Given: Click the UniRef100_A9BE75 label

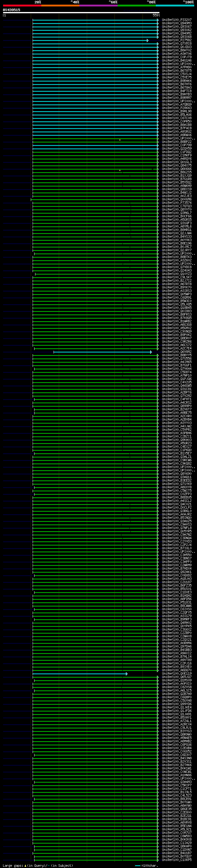Looking at the screenshot, I should (x=176, y=413).
